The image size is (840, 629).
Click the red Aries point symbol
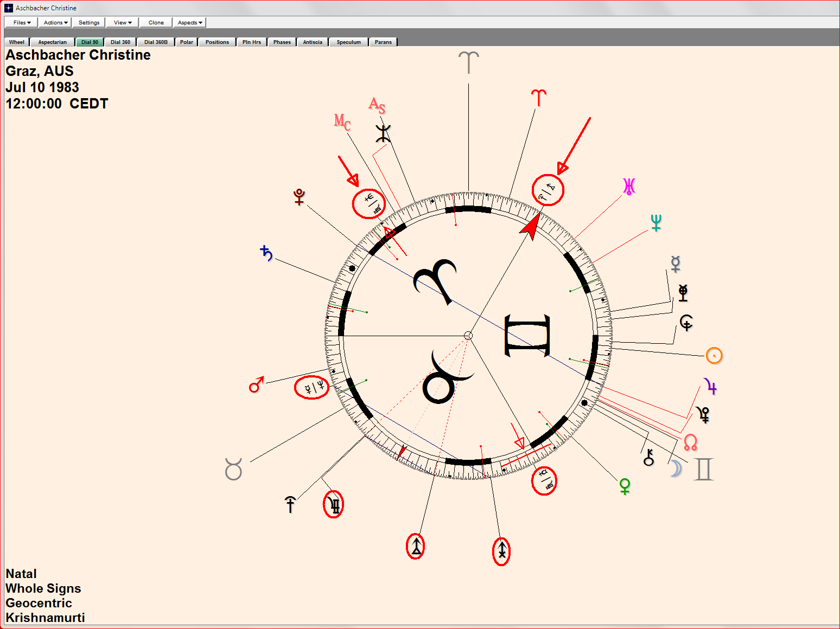click(x=538, y=98)
